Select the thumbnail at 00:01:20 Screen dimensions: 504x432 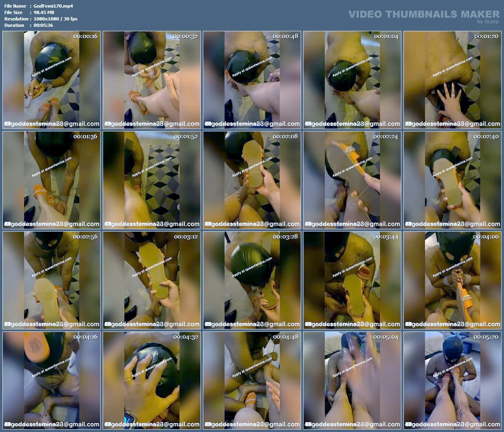point(452,80)
